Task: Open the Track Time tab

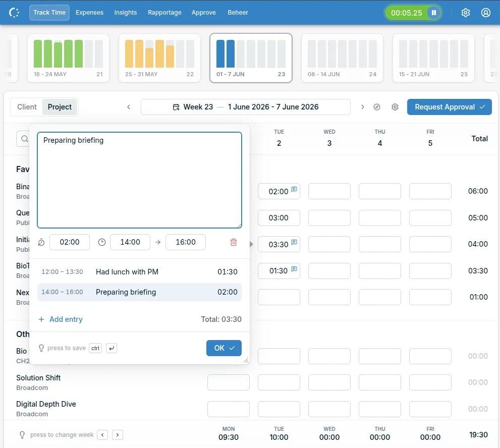Action: click(x=49, y=13)
